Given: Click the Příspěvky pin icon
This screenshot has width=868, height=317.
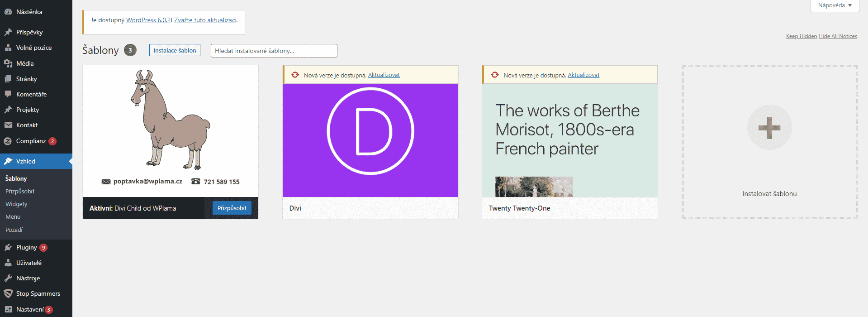Looking at the screenshot, I should point(8,32).
